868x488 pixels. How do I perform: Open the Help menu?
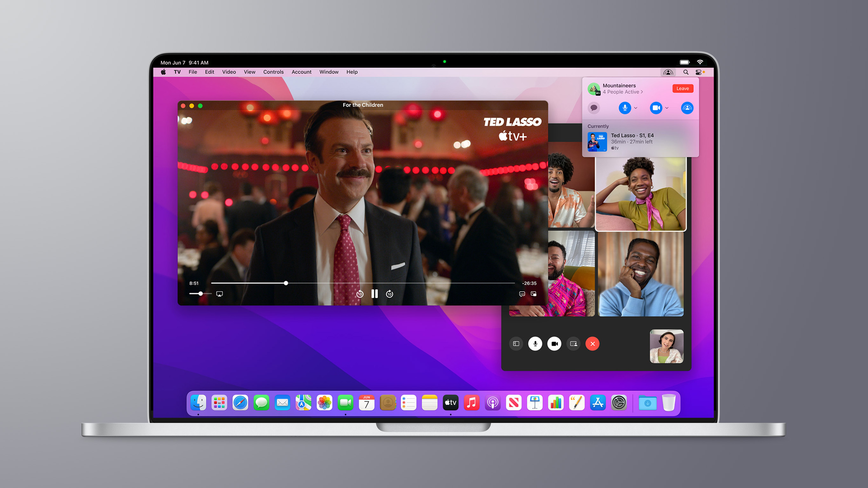coord(352,72)
